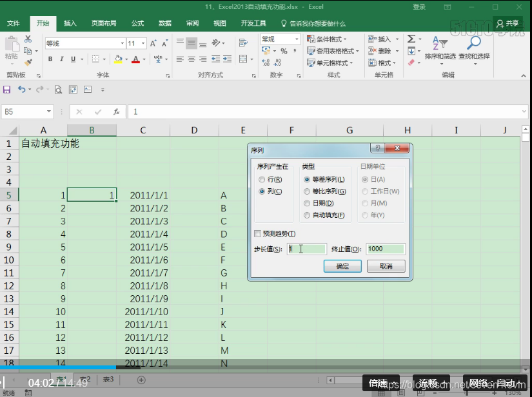This screenshot has width=532, height=397.
Task: Decrease font size with smaller A icon
Action: point(165,43)
